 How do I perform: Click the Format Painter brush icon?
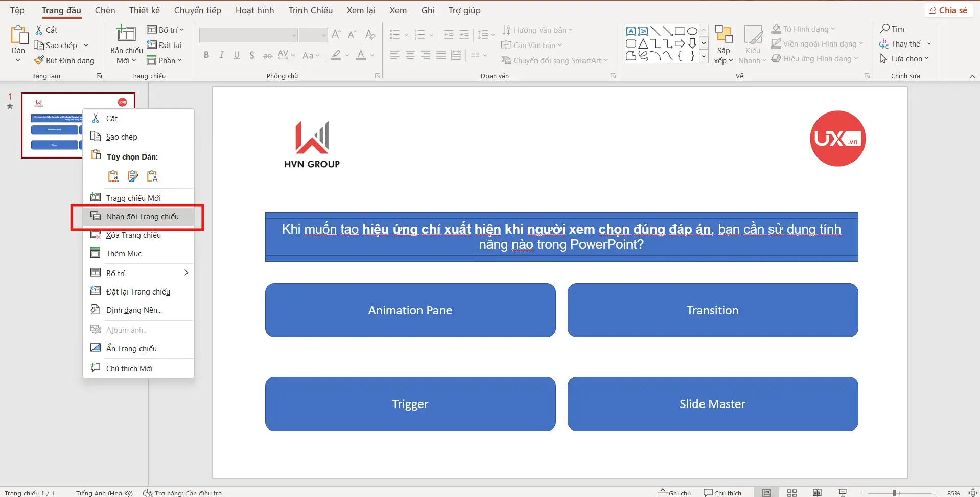pyautogui.click(x=39, y=60)
